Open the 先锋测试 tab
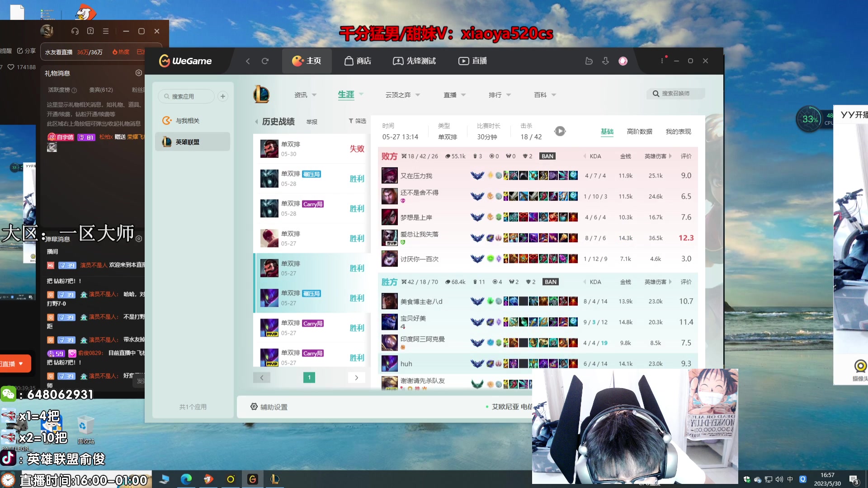Image resolution: width=868 pixels, height=488 pixels. (414, 61)
